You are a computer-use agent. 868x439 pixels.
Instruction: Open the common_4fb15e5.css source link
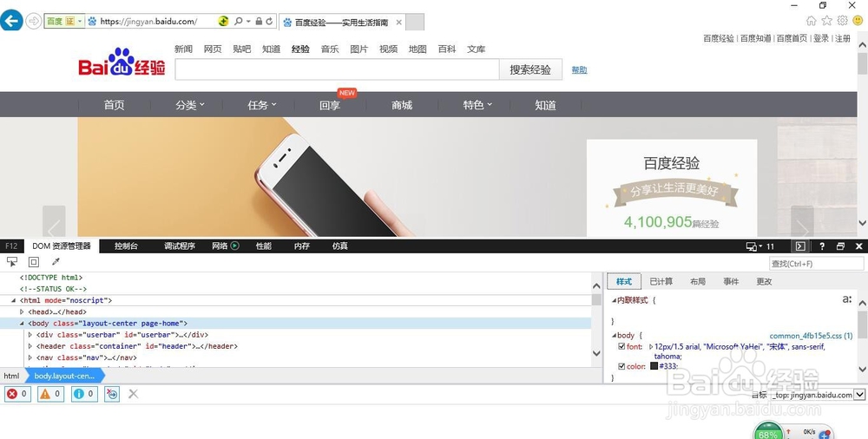pos(811,336)
